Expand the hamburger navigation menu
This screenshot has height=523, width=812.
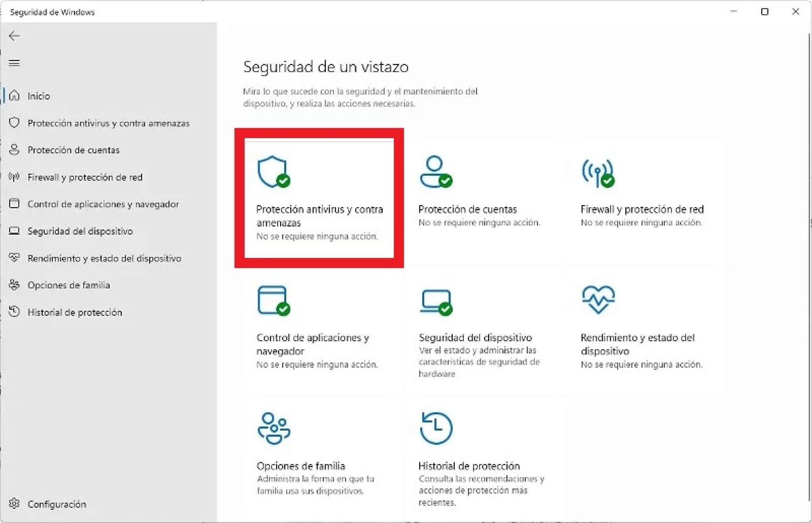tap(15, 63)
